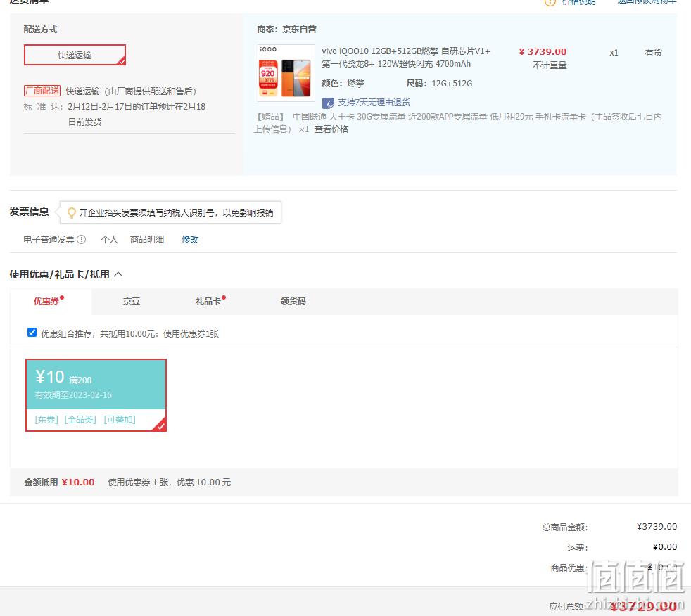Click the 电子普通发票 invoice type text
Screen dimensions: 691x616
pyautogui.click(x=49, y=240)
